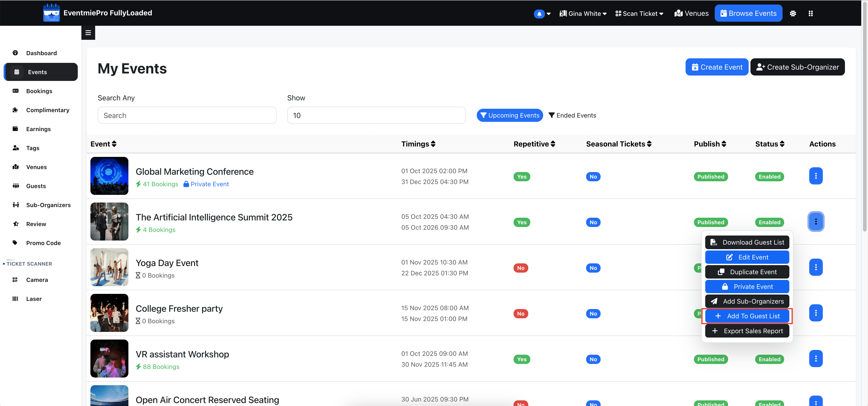Viewport: 868px width, 406px height.
Task: Click the Yoga Day Event title
Action: tap(167, 263)
